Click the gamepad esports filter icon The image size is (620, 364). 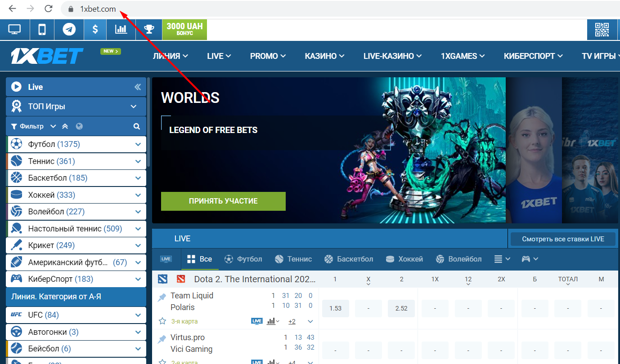(x=526, y=259)
